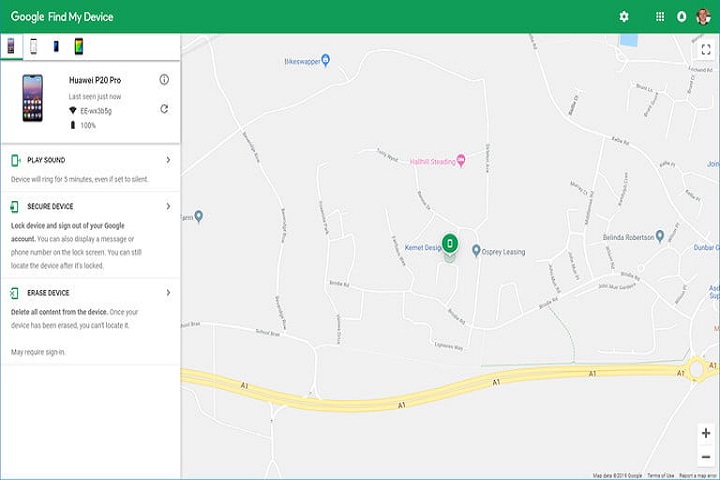Open the account profile picture
Image resolution: width=720 pixels, height=480 pixels.
coord(703,17)
